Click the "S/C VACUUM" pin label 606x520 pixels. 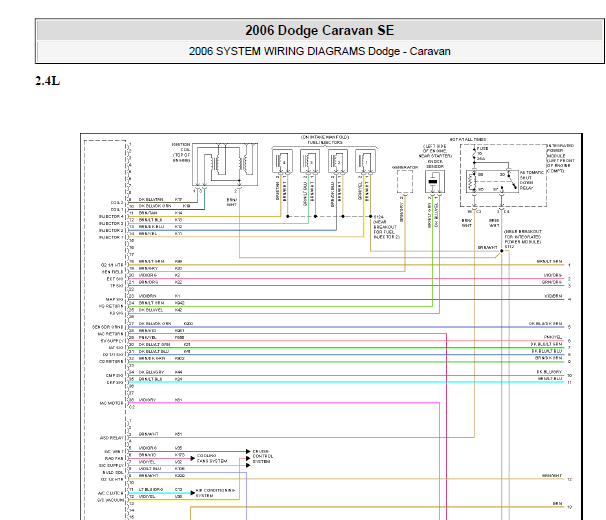pyautogui.click(x=111, y=500)
